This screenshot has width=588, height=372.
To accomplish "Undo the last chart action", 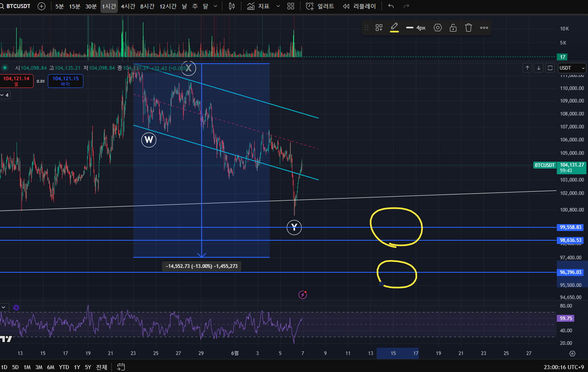I will coord(391,6).
